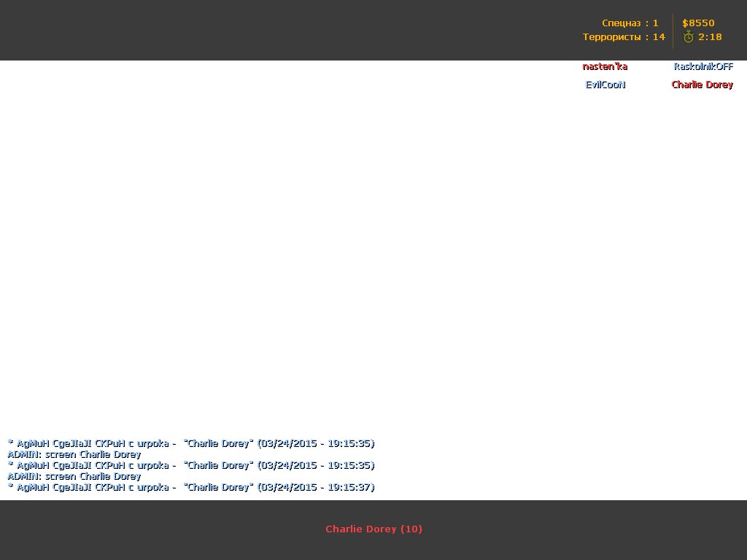Click "AgMuH CgeJIaJI CKPuH" text in topmost chat line
This screenshot has height=560, width=747.
click(70, 443)
